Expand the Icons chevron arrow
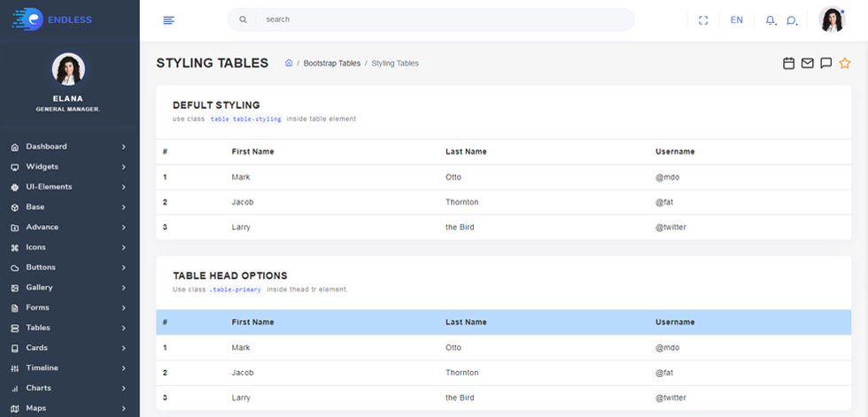868x417 pixels. click(123, 248)
